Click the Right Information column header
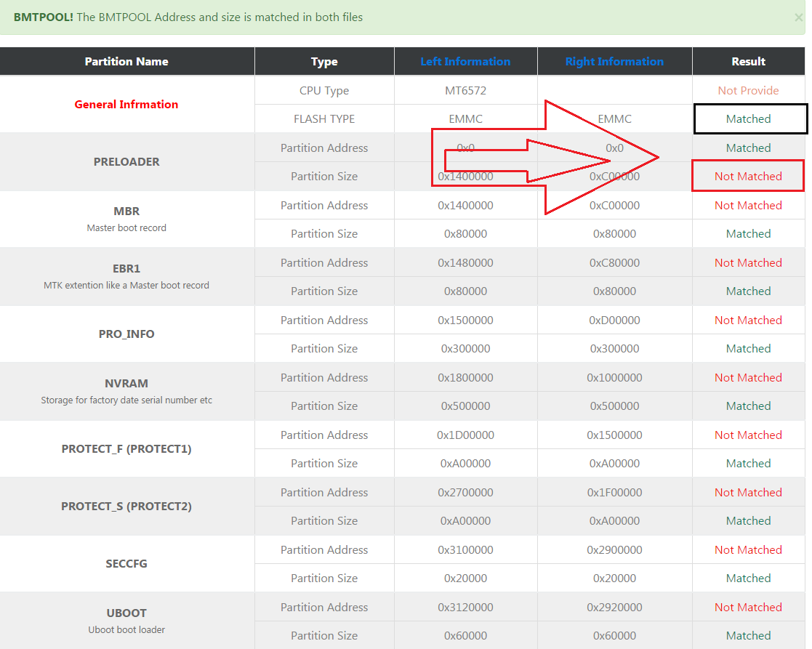Screen dimensions: 812x649 pyautogui.click(x=614, y=62)
